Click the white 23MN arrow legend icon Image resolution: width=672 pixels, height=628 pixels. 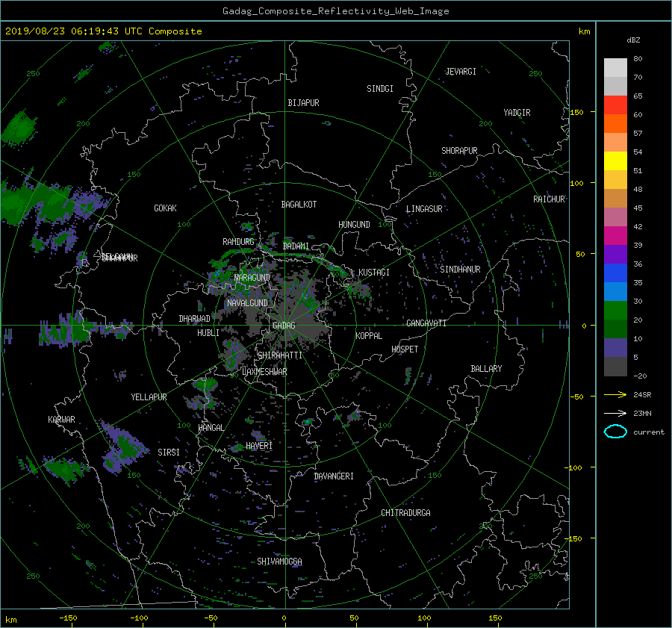(x=615, y=413)
